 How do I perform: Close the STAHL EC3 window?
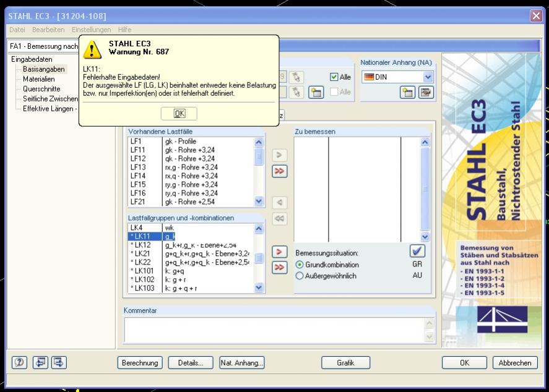click(x=536, y=15)
